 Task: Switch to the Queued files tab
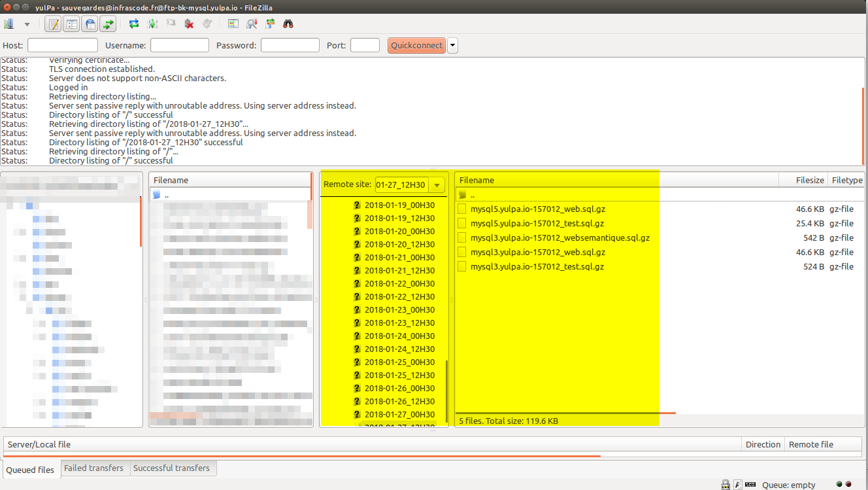[30, 470]
